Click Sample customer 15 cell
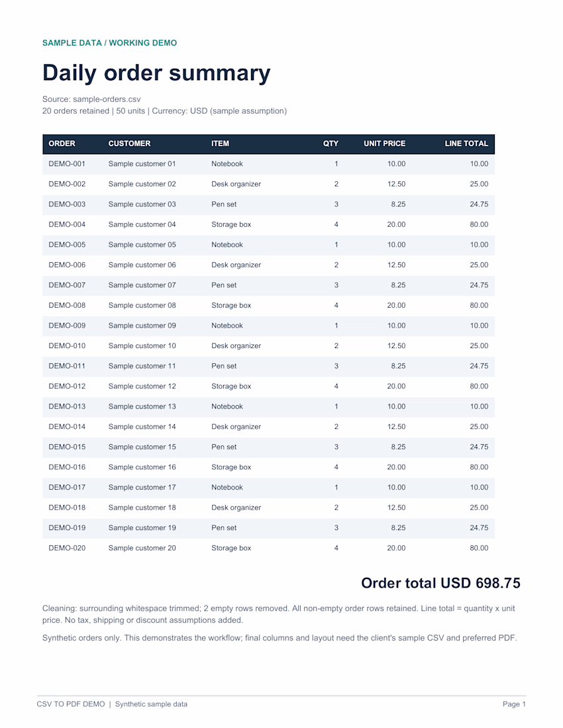 [x=142, y=447]
